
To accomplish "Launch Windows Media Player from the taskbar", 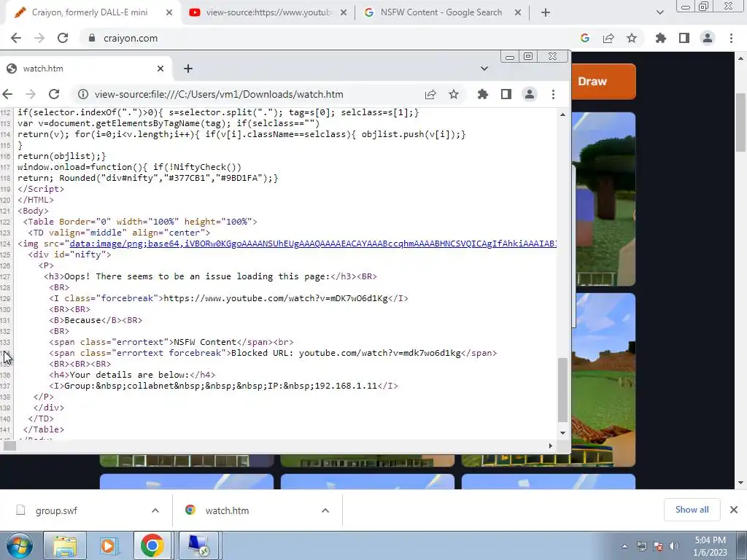I will pos(108,545).
